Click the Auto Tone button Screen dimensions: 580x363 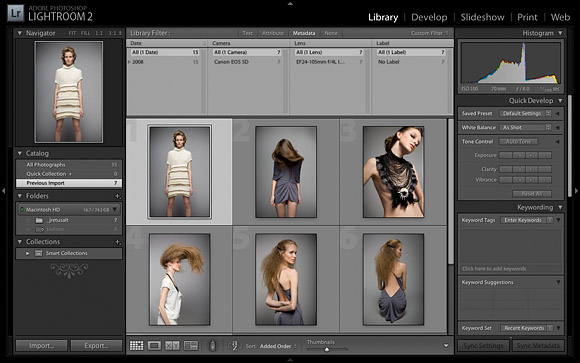click(519, 142)
